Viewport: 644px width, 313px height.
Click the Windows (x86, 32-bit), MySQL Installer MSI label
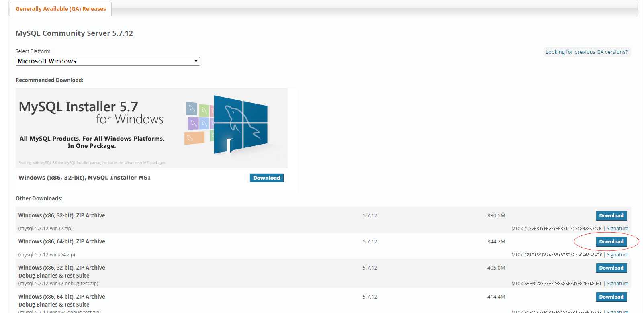pos(84,178)
